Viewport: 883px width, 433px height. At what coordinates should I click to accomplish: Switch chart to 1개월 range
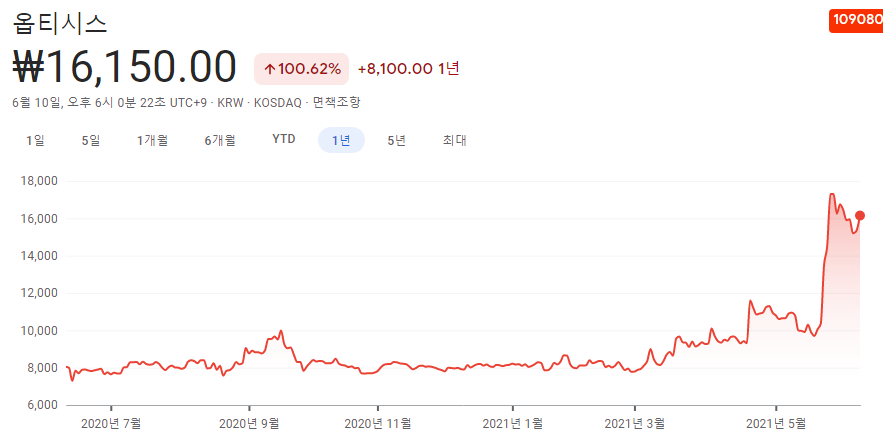[153, 140]
